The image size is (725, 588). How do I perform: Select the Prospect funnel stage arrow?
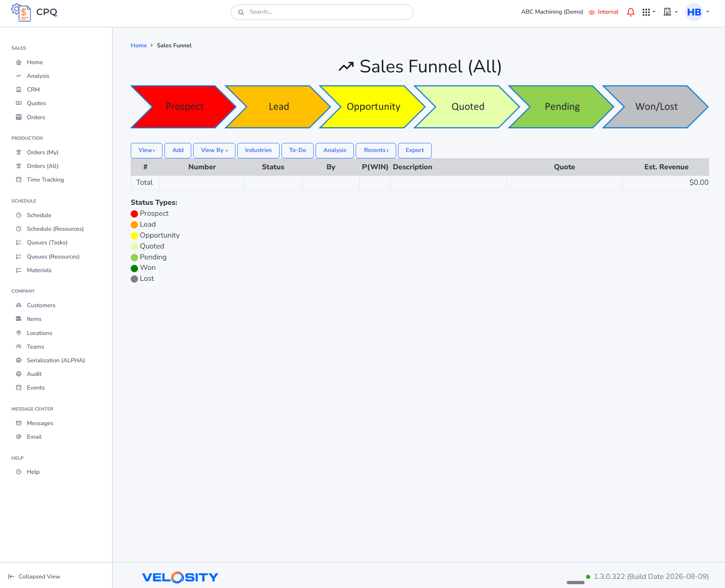tap(184, 107)
